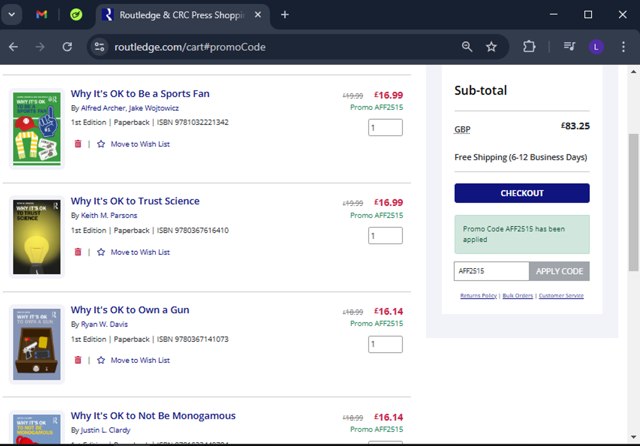
Task: Go back to the previous page
Action: 13,47
